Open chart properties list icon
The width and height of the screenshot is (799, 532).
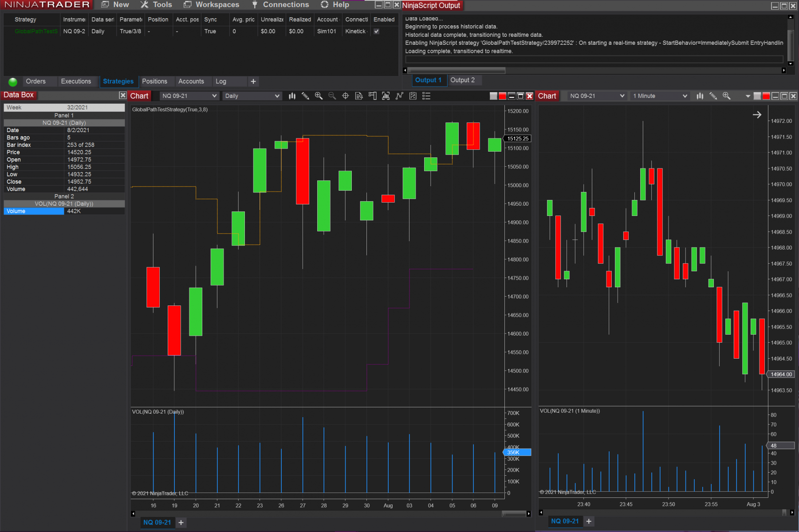click(426, 96)
